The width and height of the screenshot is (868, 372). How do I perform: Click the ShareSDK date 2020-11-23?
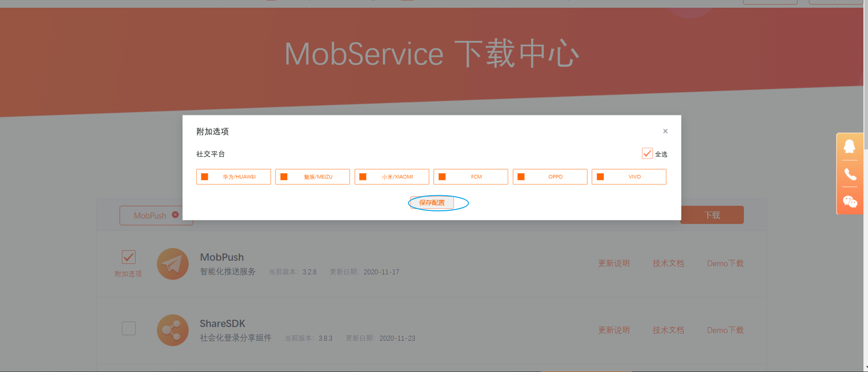pyautogui.click(x=397, y=338)
